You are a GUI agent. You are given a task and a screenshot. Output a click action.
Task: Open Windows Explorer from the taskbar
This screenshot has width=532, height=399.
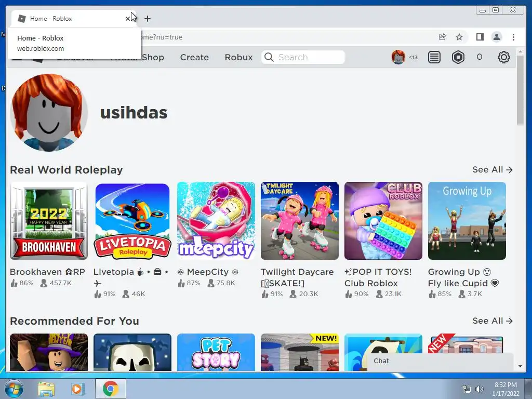click(x=46, y=389)
